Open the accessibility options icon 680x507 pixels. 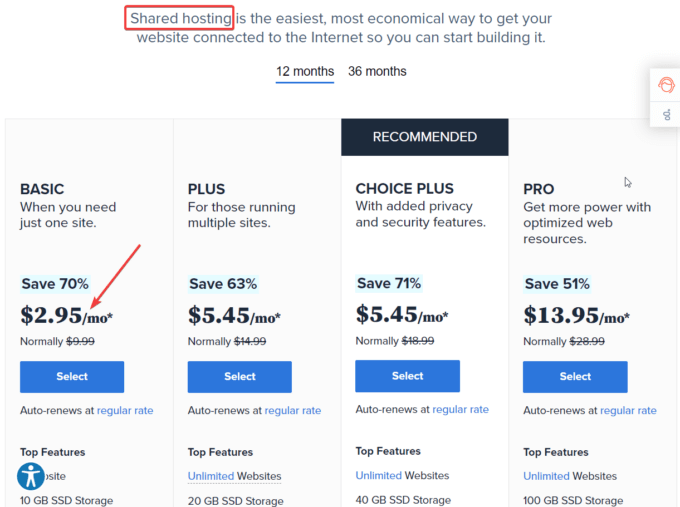(31, 476)
